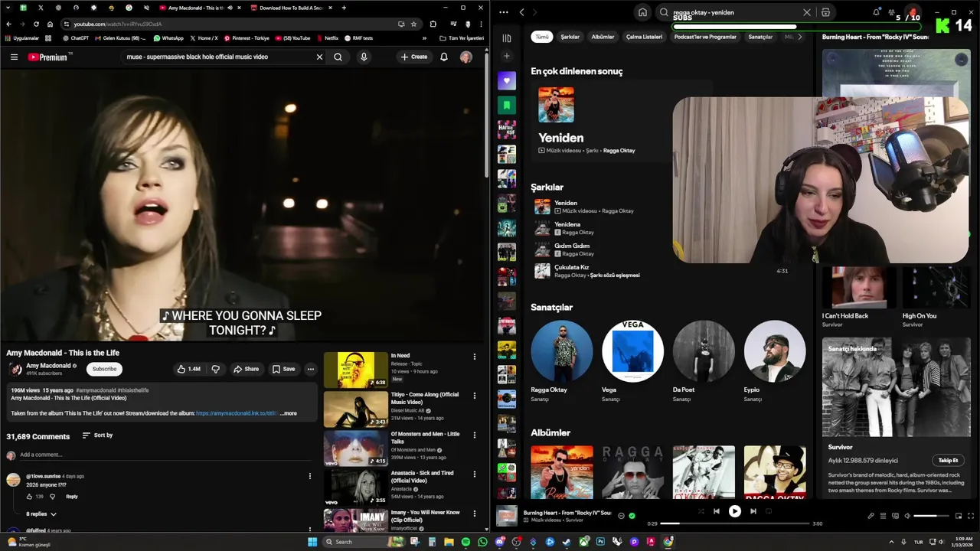The image size is (980, 551).
Task: Reload the YouTube page in Chrome
Action: 36,24
